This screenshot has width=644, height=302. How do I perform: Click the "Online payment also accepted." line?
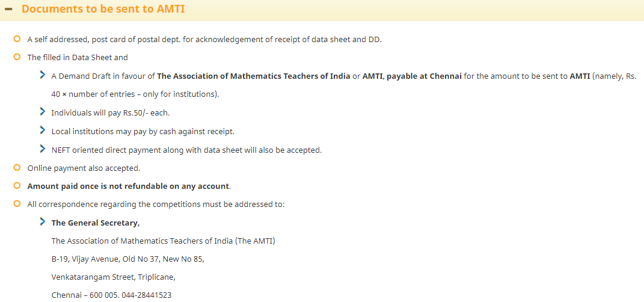(84, 168)
